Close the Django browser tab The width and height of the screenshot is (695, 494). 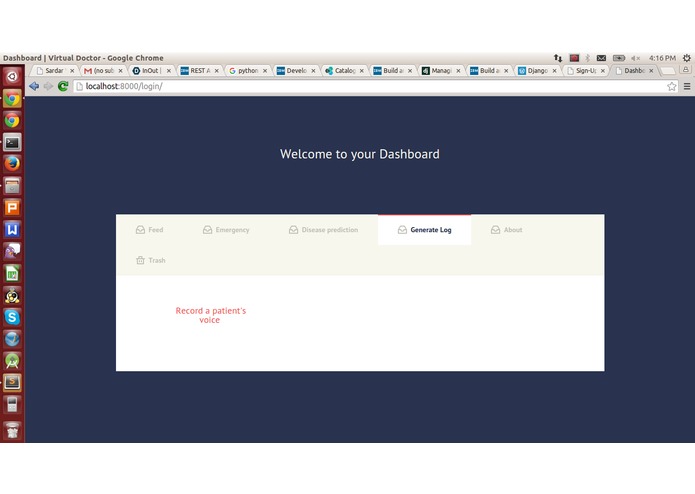point(554,70)
